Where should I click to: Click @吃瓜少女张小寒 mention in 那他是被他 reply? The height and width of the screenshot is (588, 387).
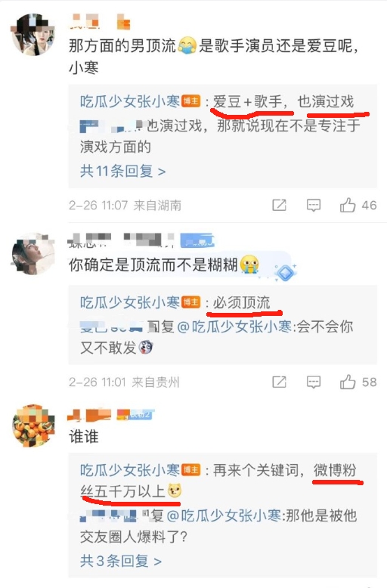pyautogui.click(x=224, y=516)
